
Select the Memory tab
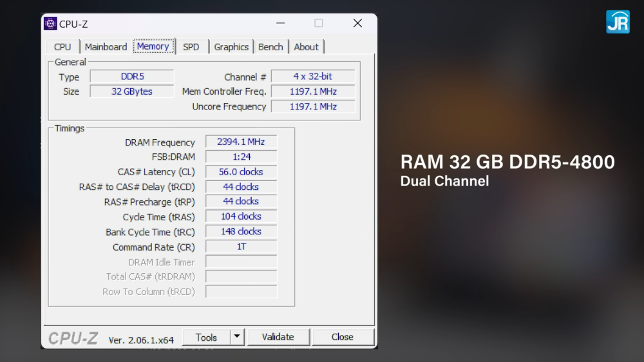click(153, 46)
